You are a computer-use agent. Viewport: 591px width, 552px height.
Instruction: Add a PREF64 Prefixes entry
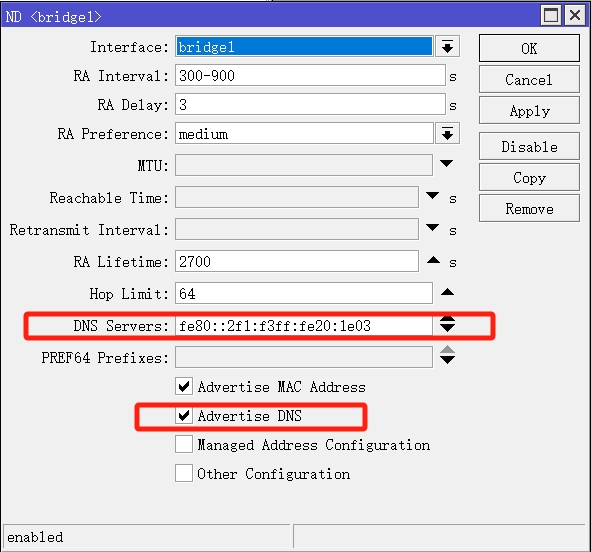point(447,360)
